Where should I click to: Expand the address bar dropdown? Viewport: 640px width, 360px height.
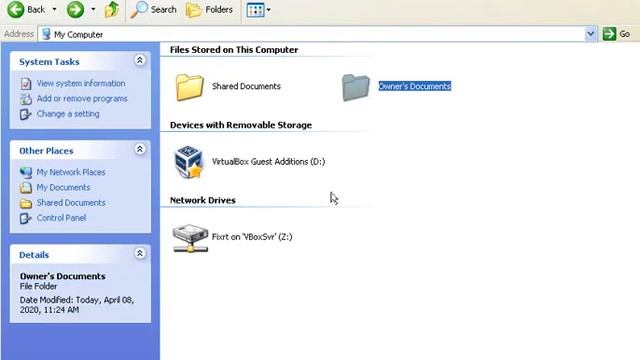point(591,34)
